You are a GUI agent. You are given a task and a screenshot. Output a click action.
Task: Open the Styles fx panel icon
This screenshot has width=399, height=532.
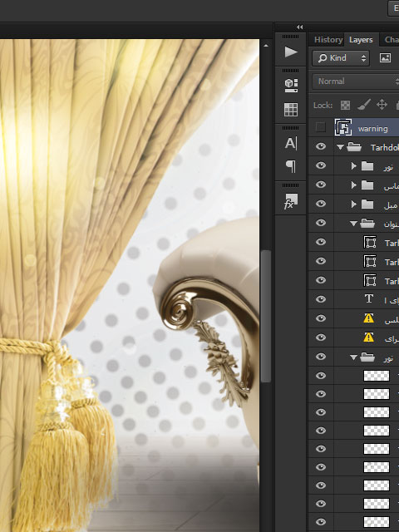pyautogui.click(x=291, y=201)
